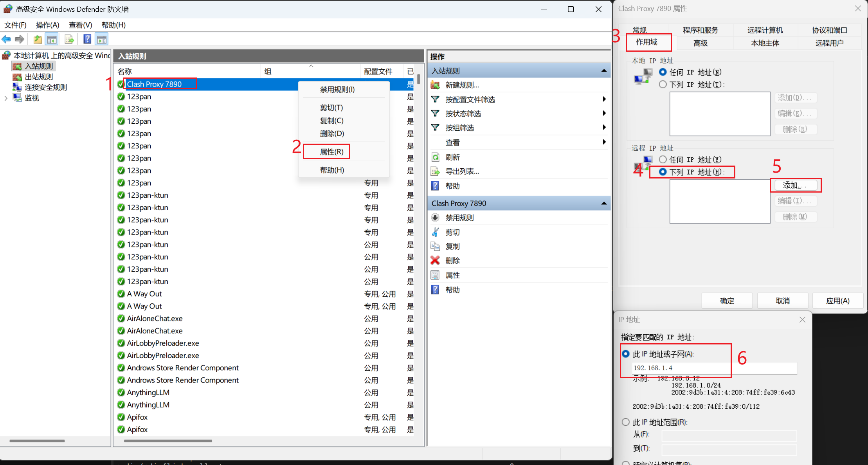Click the Apply (应用) button
This screenshot has height=465, width=868.
pos(837,301)
